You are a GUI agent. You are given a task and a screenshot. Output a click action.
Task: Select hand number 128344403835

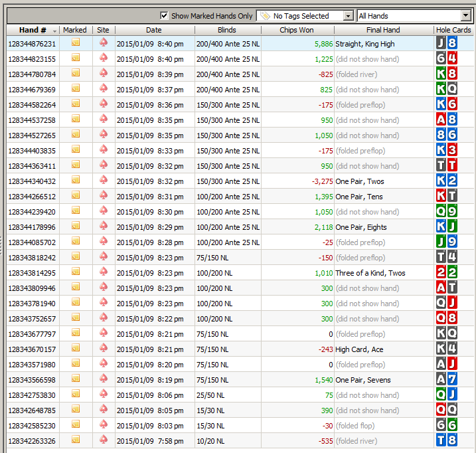[32, 151]
